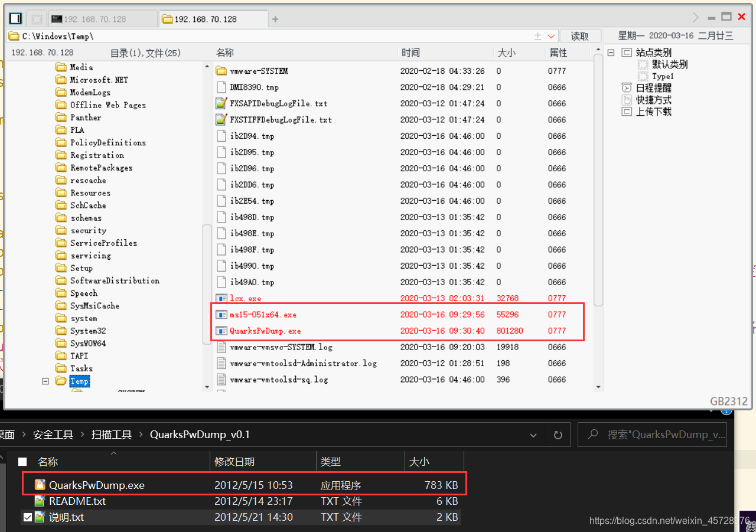
Task: Click the GB2312 encoding label
Action: 729,402
